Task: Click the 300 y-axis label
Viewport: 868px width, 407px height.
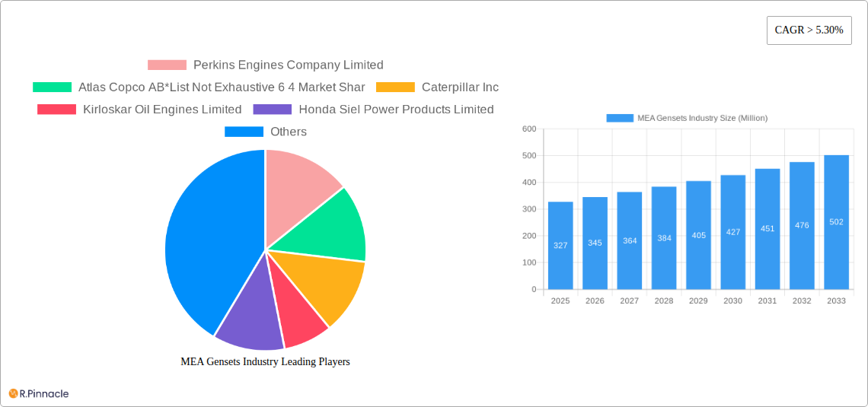Action: pos(529,209)
